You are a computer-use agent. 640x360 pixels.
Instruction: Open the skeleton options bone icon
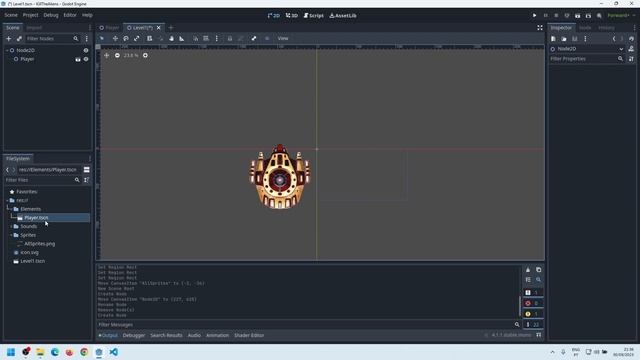(254, 38)
